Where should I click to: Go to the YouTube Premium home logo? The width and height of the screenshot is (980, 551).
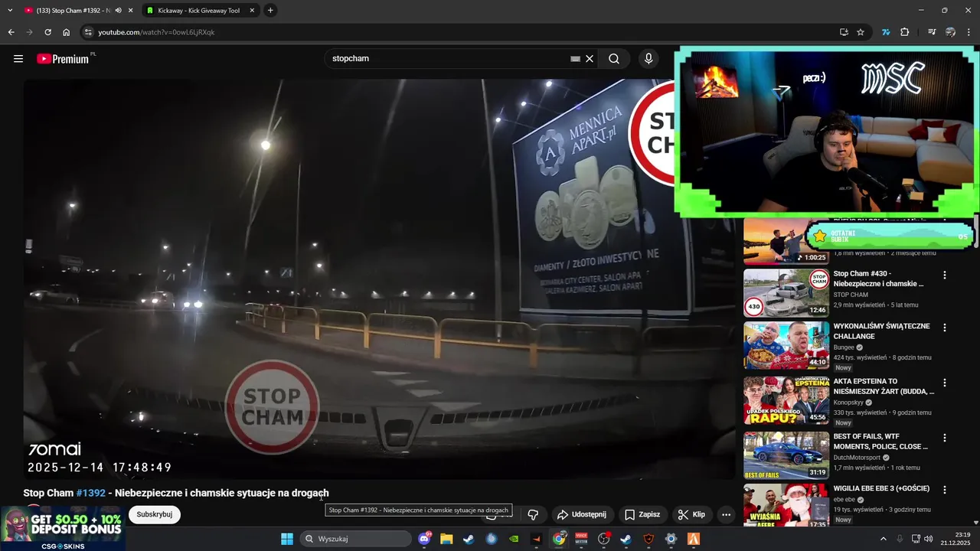tap(63, 59)
